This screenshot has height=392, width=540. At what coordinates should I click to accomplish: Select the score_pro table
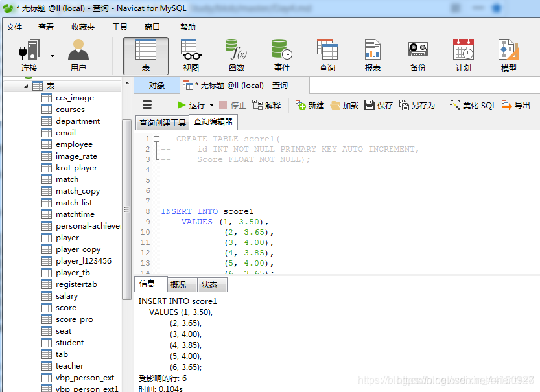pyautogui.click(x=75, y=319)
